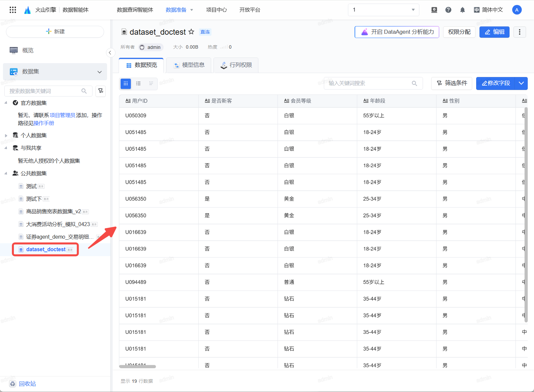This screenshot has width=534, height=392.
Task: Open the 操作手册 link
Action: [x=44, y=123]
